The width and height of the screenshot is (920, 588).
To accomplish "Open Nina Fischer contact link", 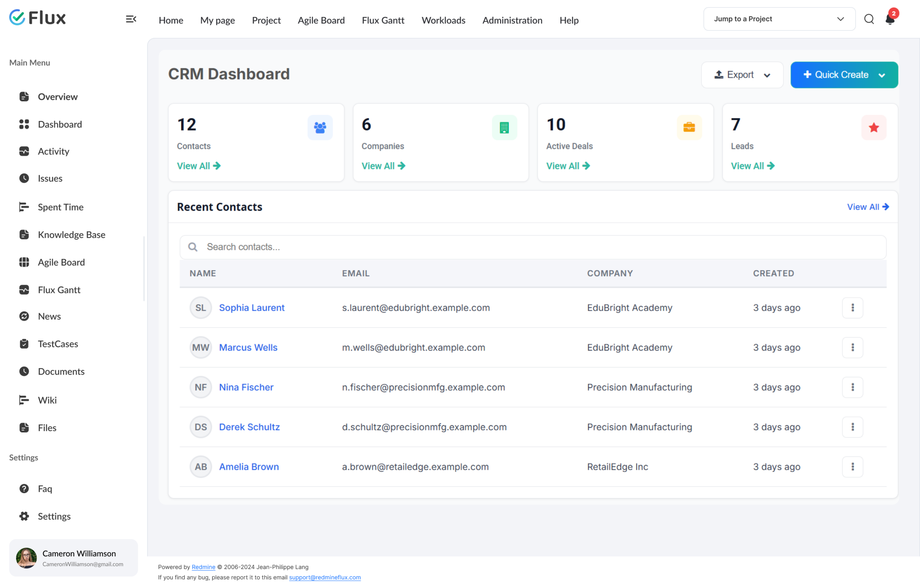I will [x=246, y=387].
